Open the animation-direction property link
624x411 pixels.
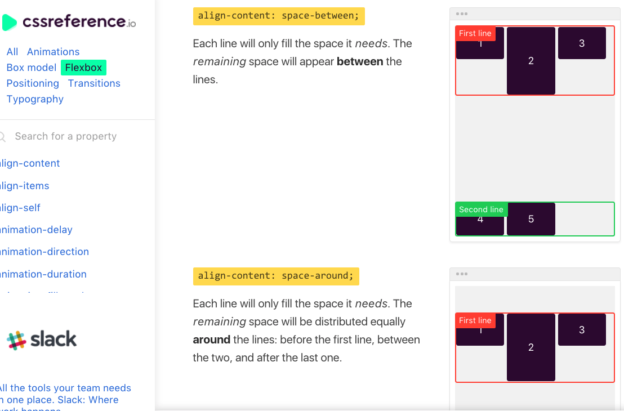[44, 252]
